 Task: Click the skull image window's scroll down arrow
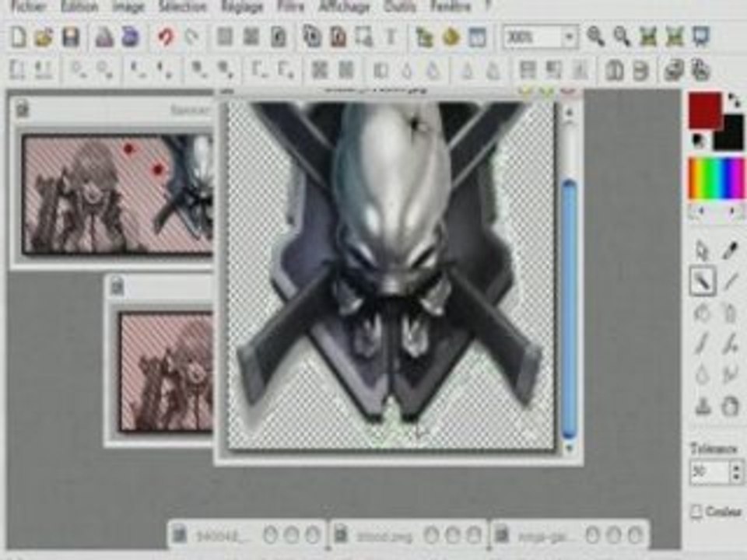click(x=569, y=448)
